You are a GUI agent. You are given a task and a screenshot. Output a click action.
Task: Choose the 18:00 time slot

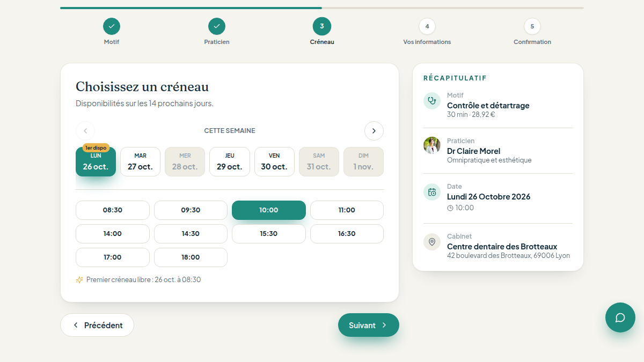pos(191,257)
